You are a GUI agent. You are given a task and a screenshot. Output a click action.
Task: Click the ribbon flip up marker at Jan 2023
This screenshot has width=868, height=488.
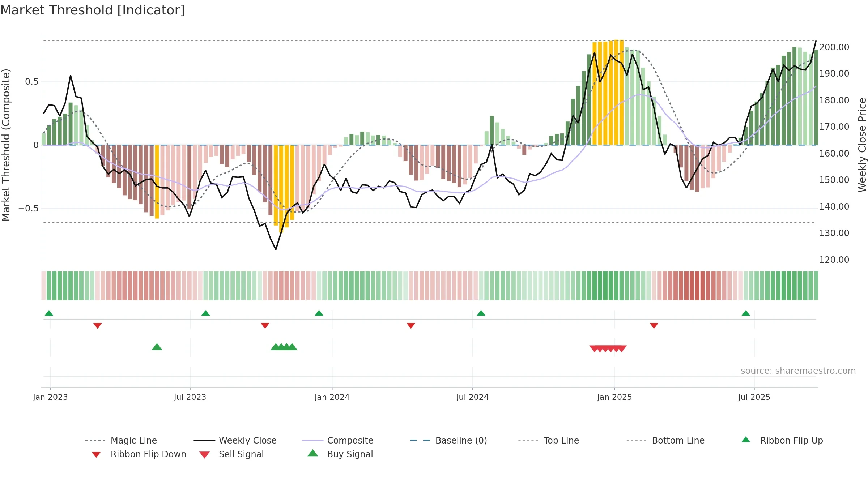click(x=49, y=313)
